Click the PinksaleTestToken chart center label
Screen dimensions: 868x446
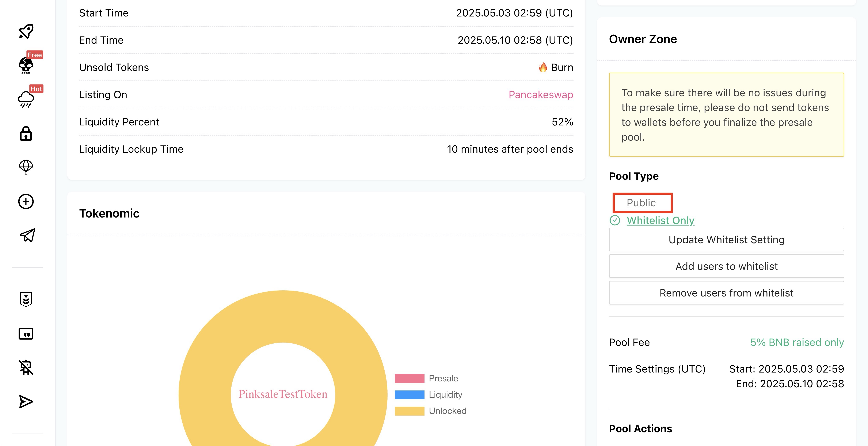point(283,394)
